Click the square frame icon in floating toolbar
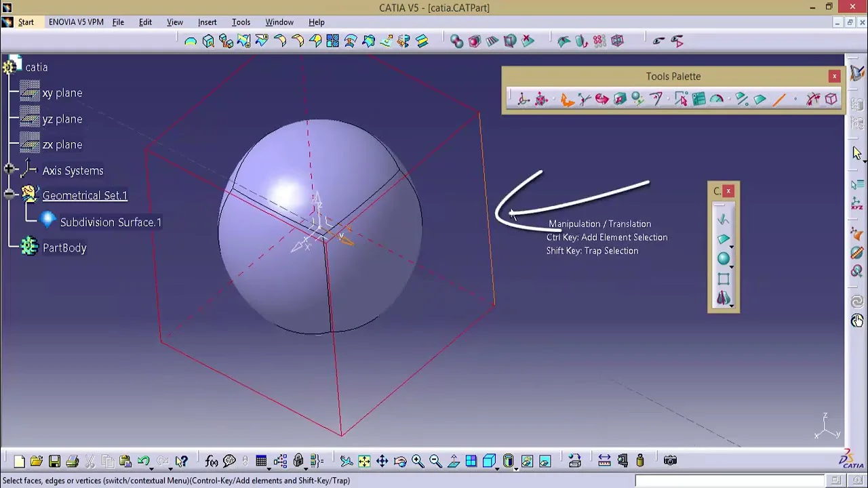This screenshot has width=868, height=488. [723, 279]
